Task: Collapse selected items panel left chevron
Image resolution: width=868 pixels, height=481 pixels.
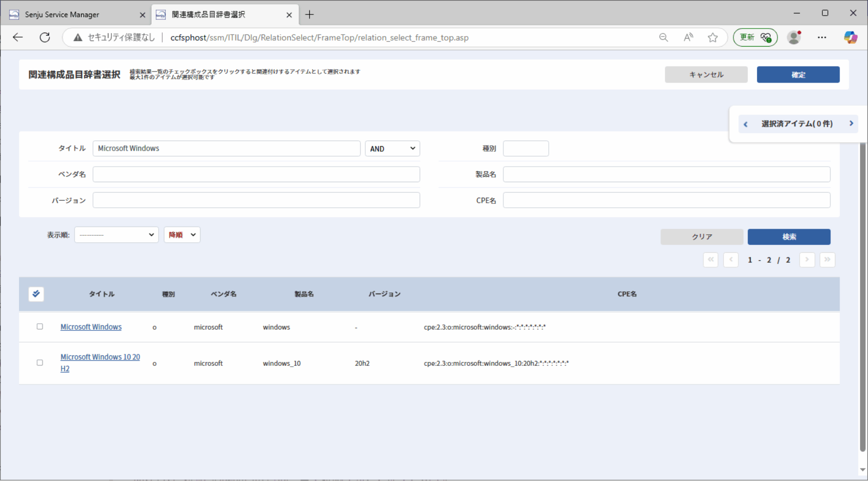Action: coord(745,124)
